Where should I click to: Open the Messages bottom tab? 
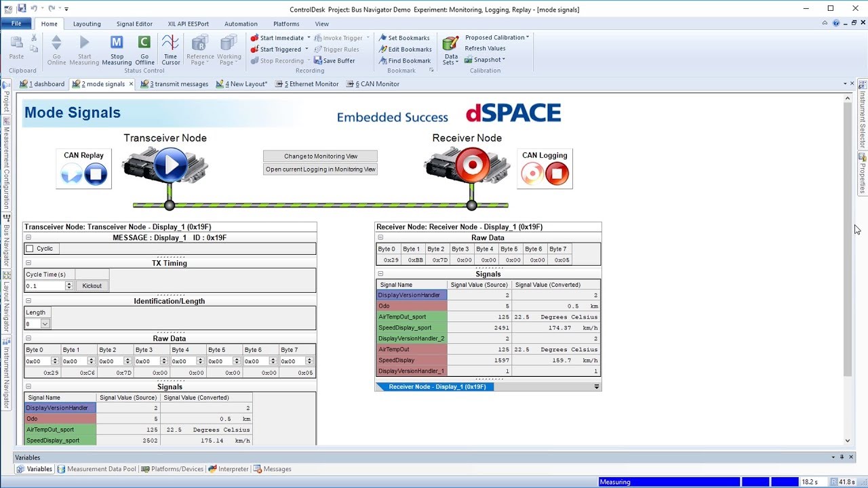point(272,469)
